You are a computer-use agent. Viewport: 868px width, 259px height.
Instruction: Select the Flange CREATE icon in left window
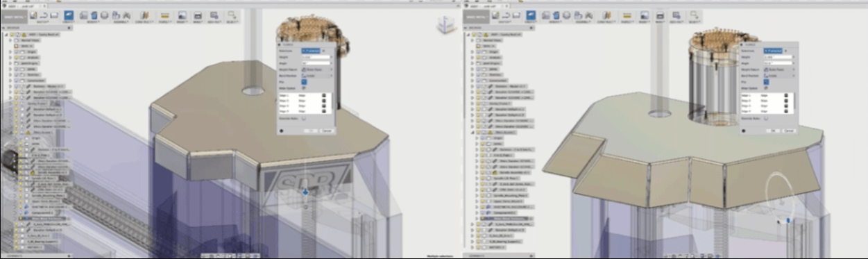pyautogui.click(x=69, y=15)
